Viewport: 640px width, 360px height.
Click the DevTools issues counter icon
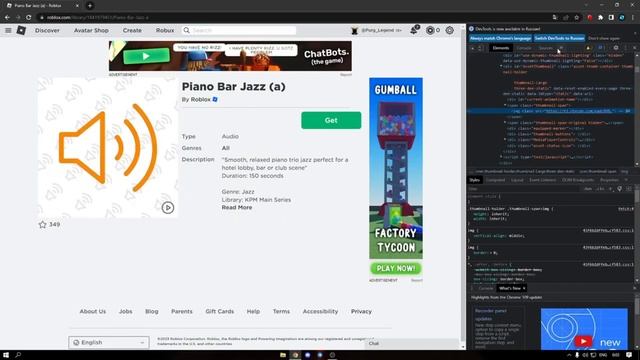point(600,48)
